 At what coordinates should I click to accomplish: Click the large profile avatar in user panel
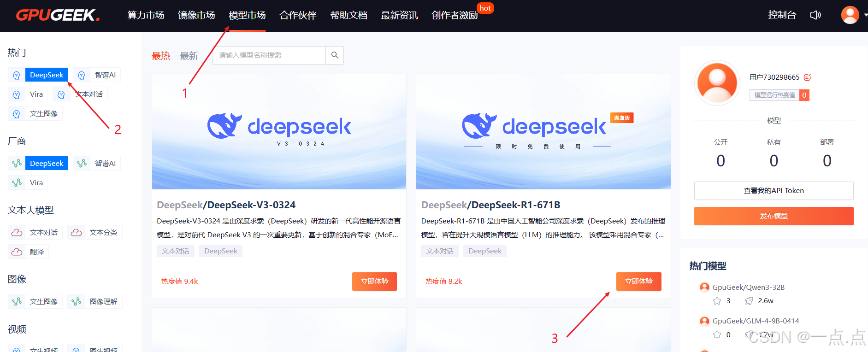pyautogui.click(x=717, y=83)
